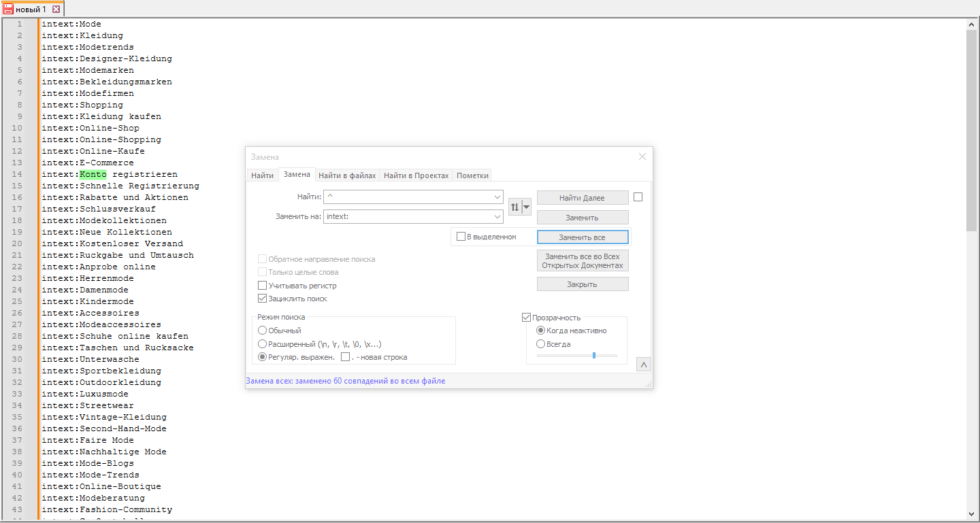Click the Заменить button
Screen dimensions: 980x523
coord(583,218)
